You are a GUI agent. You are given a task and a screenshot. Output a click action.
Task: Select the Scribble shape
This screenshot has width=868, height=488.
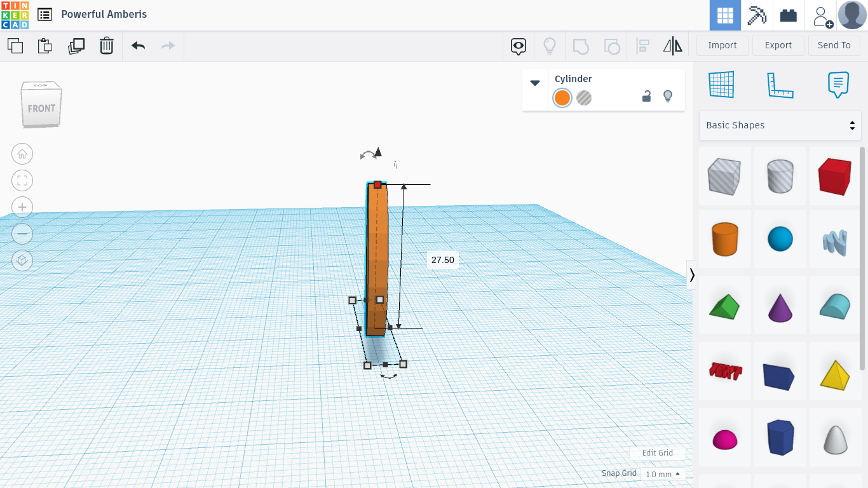836,240
